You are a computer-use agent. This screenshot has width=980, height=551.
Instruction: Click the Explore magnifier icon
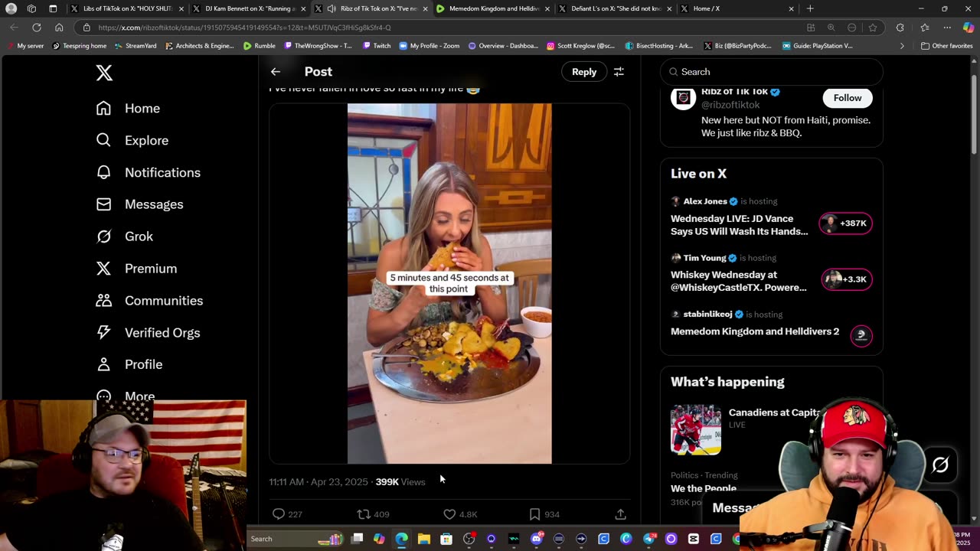tap(103, 141)
